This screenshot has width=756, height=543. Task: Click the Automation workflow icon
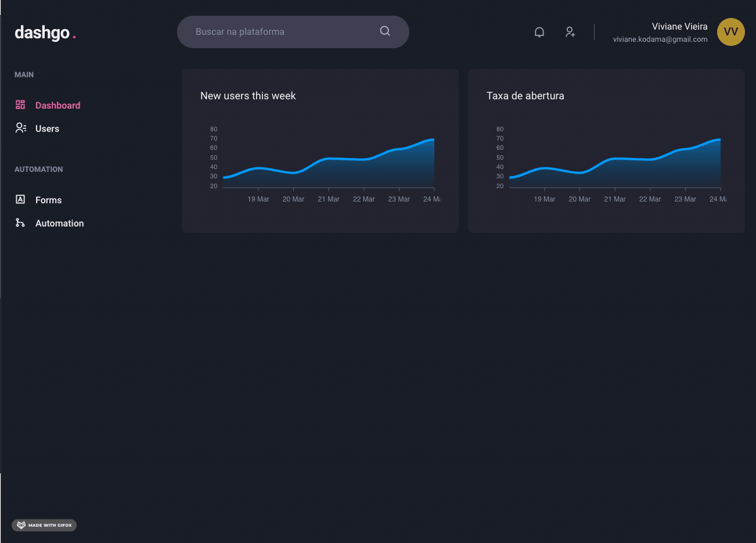20,222
